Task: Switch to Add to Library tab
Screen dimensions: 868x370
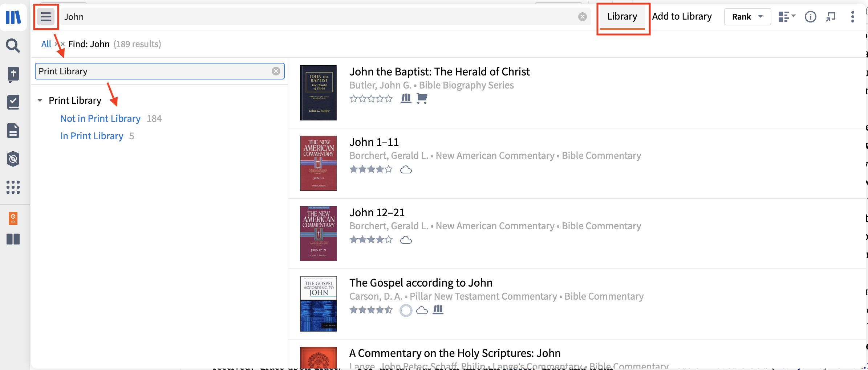Action: pos(682,17)
